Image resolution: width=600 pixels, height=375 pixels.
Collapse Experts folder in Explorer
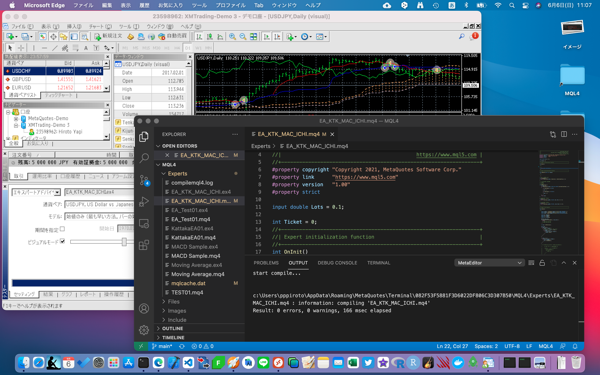pyautogui.click(x=178, y=174)
